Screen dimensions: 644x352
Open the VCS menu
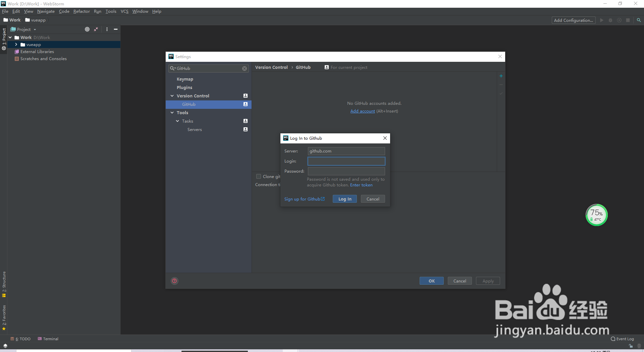click(124, 11)
